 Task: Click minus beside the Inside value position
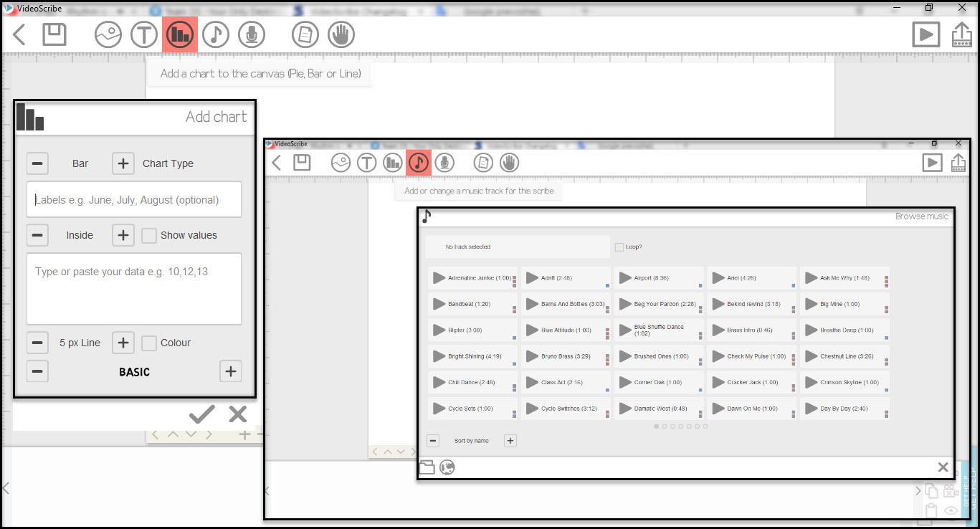tap(38, 235)
